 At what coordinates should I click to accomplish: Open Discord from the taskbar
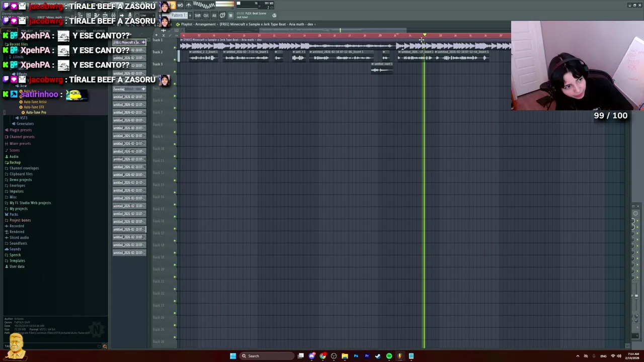pyautogui.click(x=312, y=356)
